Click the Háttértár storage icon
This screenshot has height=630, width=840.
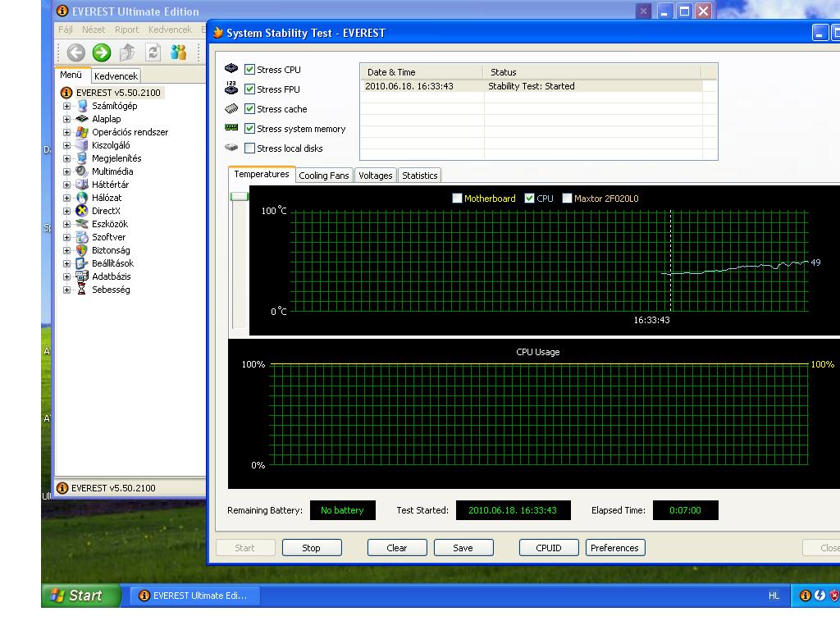pyautogui.click(x=82, y=185)
